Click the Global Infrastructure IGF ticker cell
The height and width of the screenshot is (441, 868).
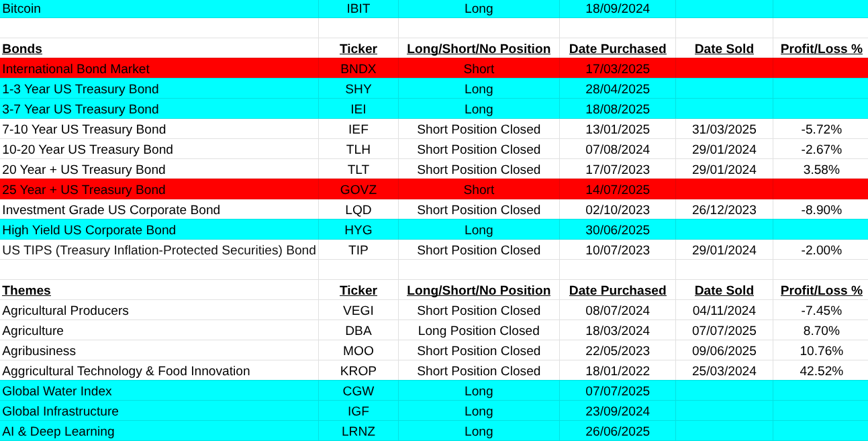(x=358, y=411)
